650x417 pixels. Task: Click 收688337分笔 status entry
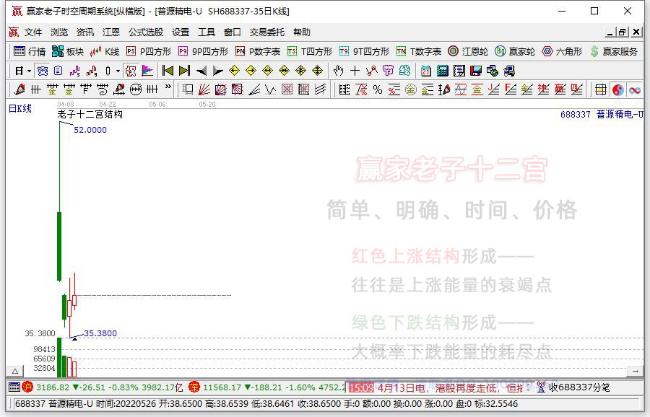pos(579,388)
